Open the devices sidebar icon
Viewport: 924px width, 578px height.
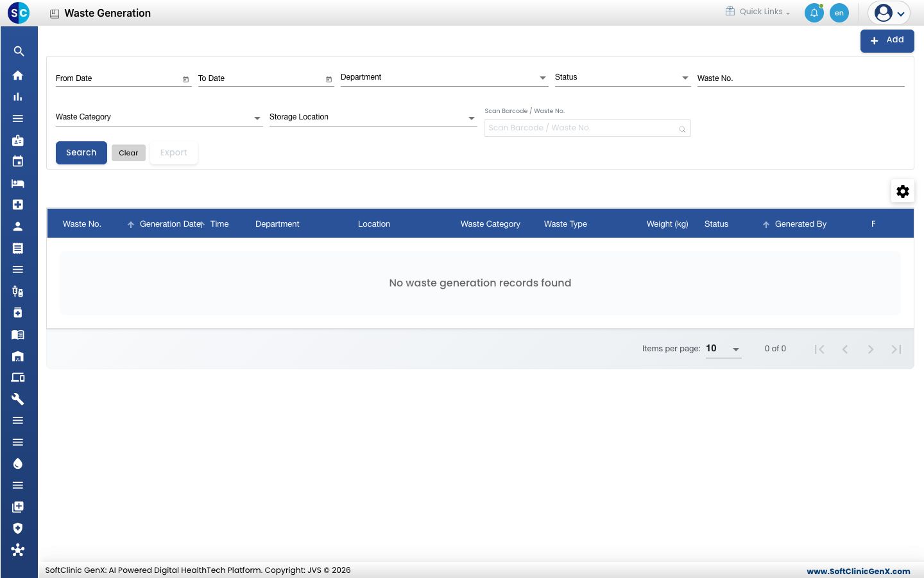(18, 378)
